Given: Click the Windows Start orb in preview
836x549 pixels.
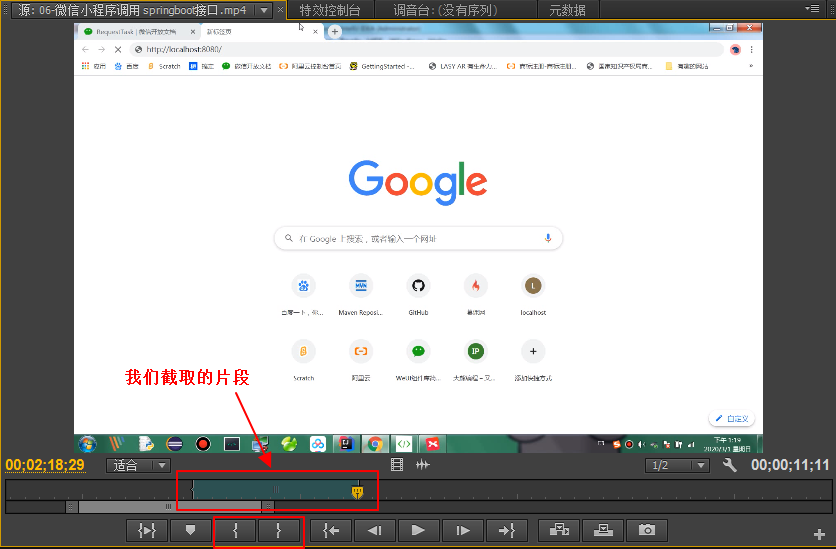Looking at the screenshot, I should point(87,443).
